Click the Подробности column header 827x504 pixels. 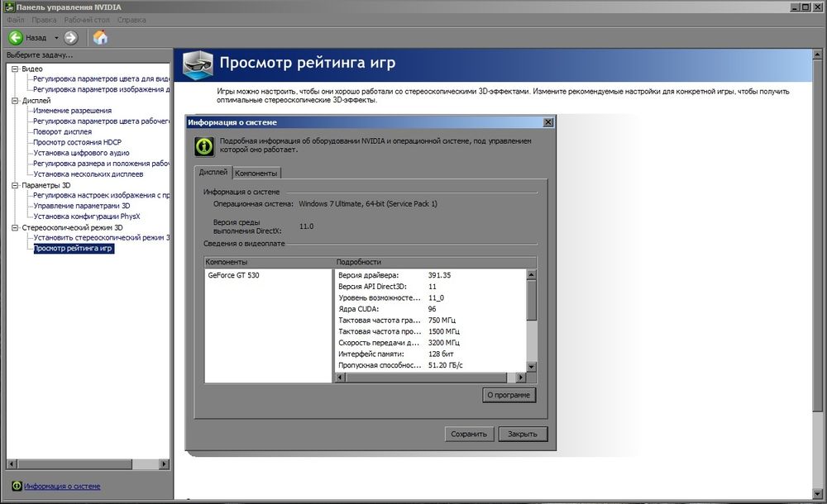435,262
